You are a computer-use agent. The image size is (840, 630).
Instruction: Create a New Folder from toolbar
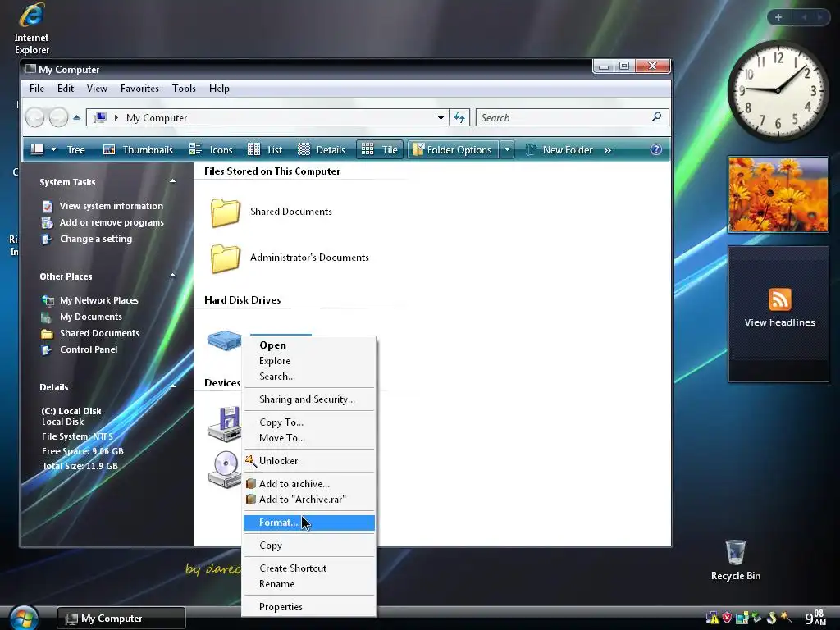(x=559, y=150)
